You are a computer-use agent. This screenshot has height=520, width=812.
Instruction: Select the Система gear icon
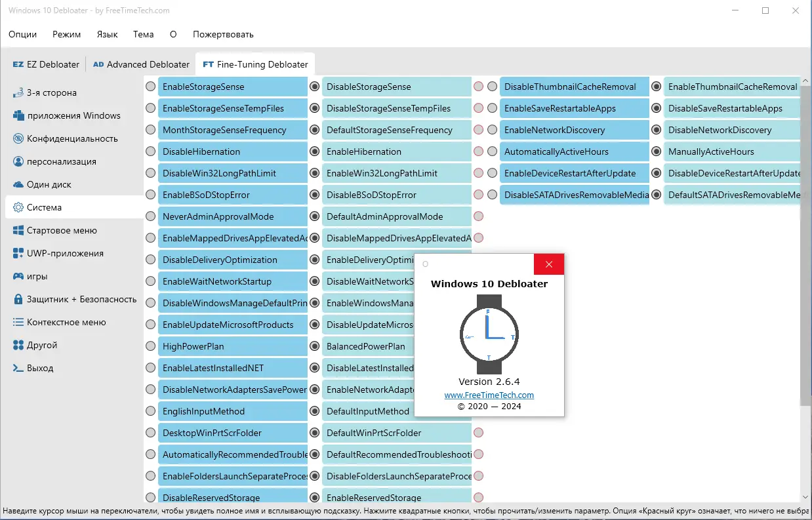click(x=18, y=207)
